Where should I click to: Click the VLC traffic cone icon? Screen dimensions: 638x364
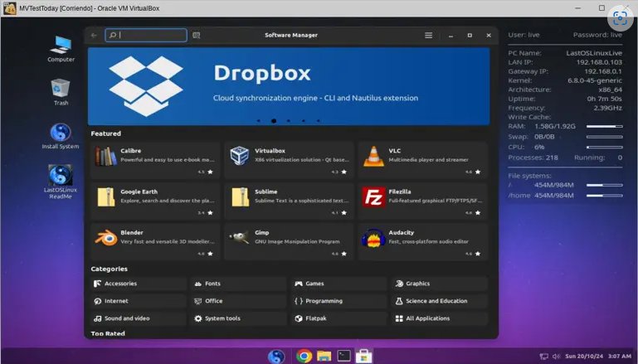coord(373,156)
